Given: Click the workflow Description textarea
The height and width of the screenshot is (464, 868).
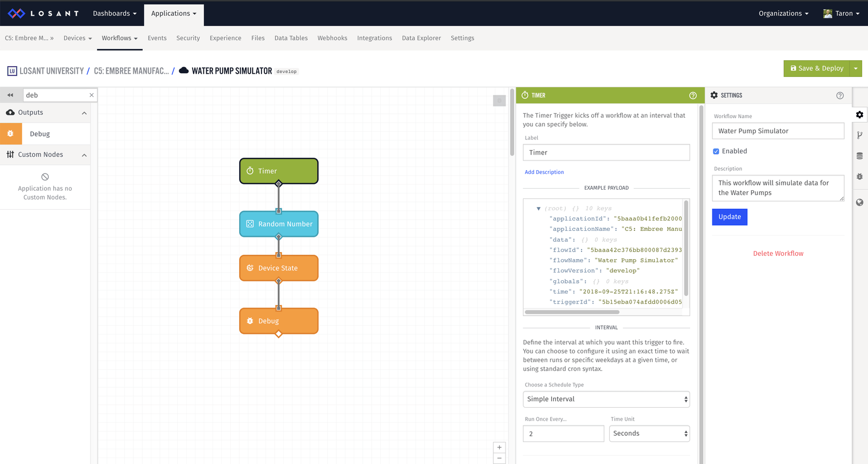Looking at the screenshot, I should tap(778, 188).
